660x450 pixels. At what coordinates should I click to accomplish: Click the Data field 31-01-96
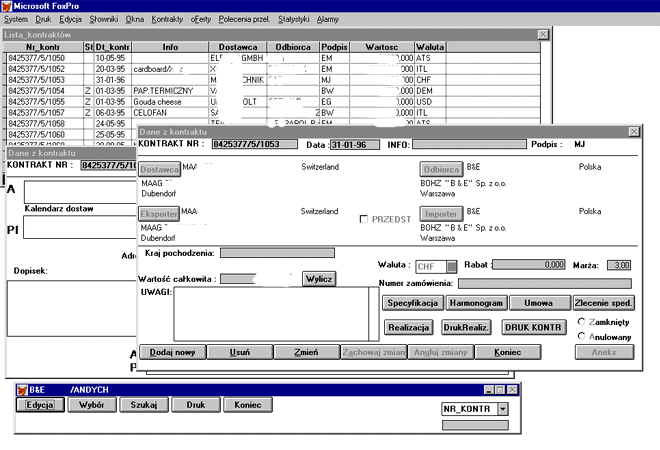(x=355, y=145)
